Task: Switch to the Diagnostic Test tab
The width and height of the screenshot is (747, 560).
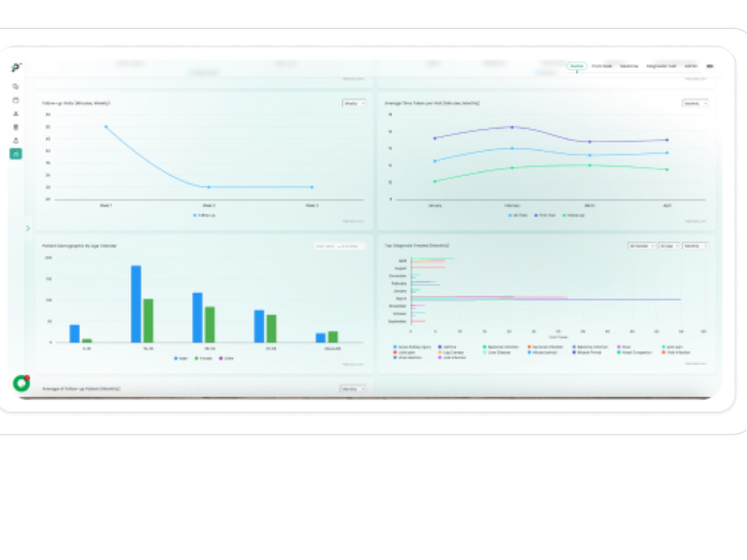Action: pos(661,66)
